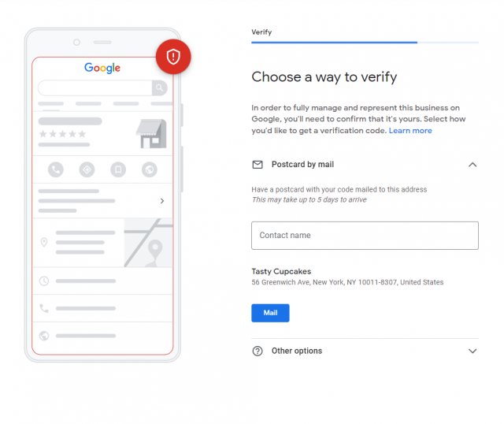Open the right chevron in phone mockup
The image size is (504, 424).
click(162, 201)
